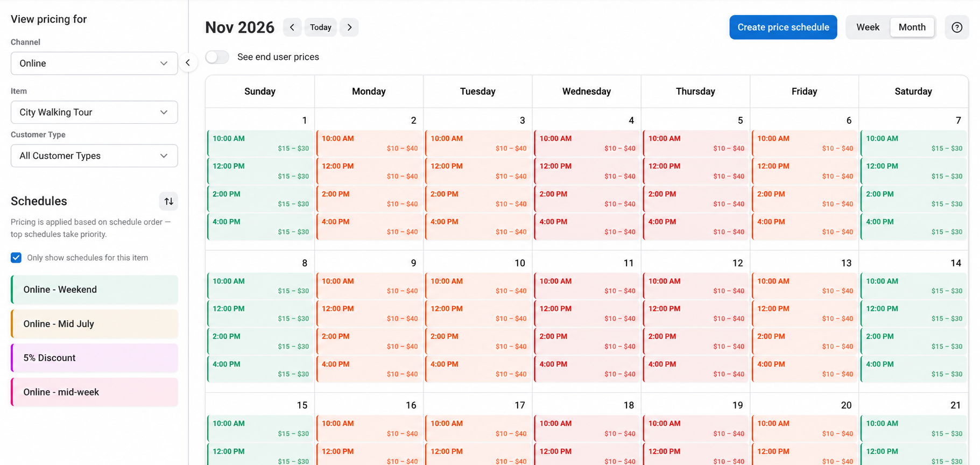Open the 12:00 PM slot on Saturday the 14th
The height and width of the screenshot is (465, 980).
(x=914, y=314)
